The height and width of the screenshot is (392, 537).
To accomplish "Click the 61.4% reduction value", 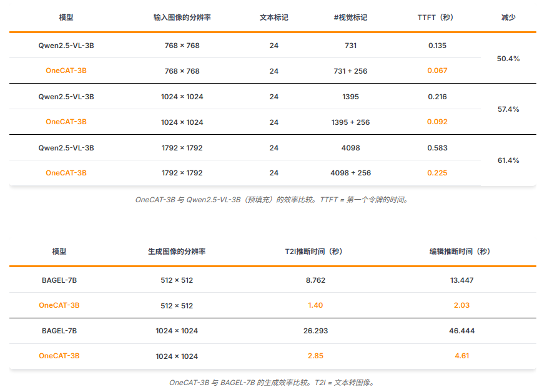I will point(508,160).
